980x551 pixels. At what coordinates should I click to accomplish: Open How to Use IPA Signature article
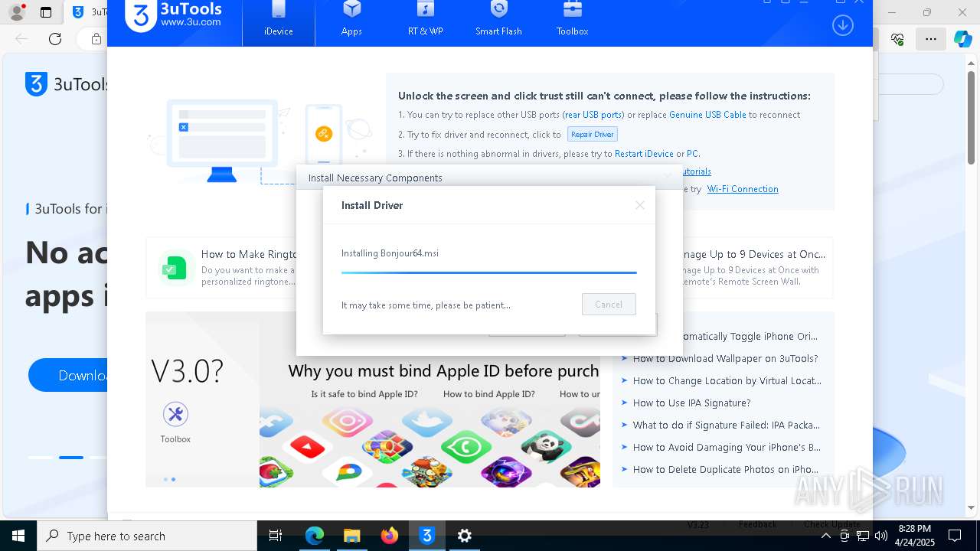point(691,403)
